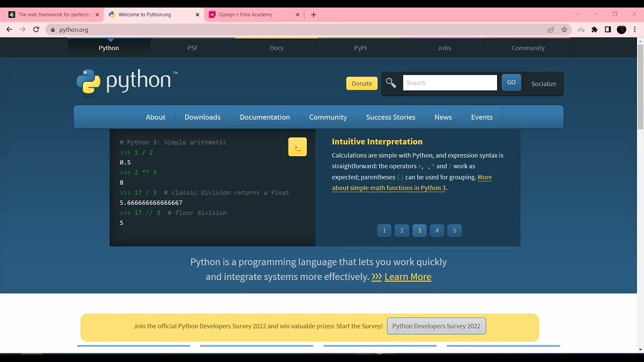Switch to the Django • Pista Academy tab
Screen dimensions: 644x362
tap(254, 15)
